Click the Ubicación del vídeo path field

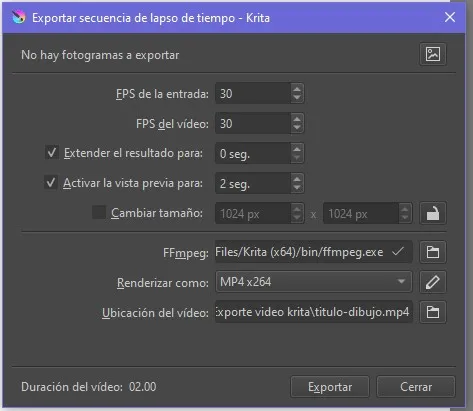314,312
